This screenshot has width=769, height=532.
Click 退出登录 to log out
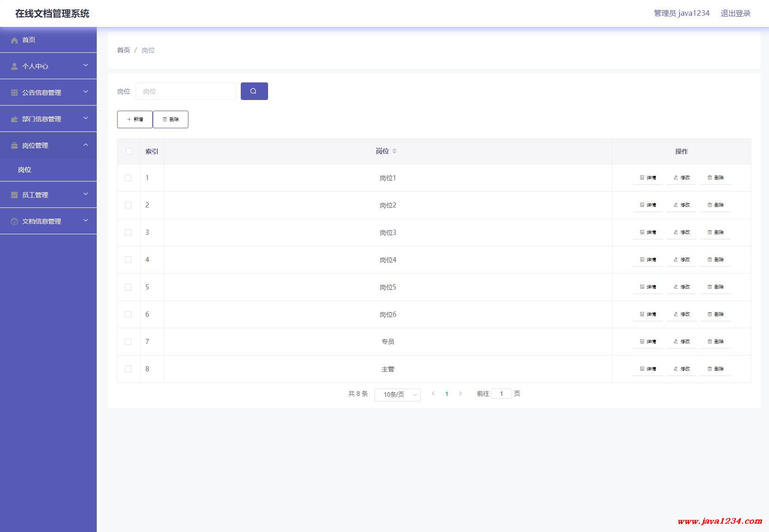click(x=735, y=13)
